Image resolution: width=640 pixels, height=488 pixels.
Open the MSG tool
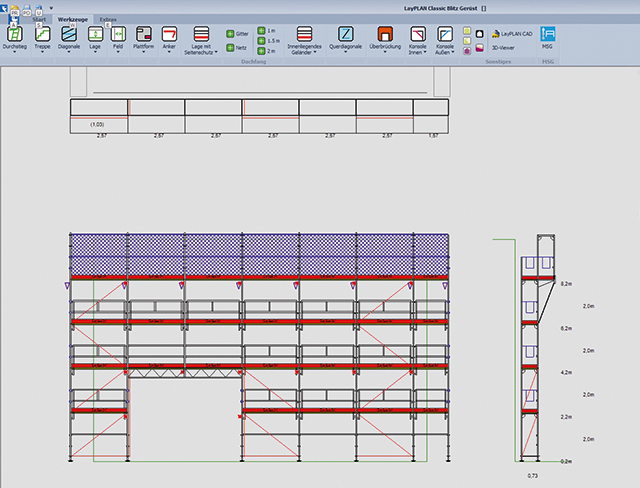(x=547, y=35)
